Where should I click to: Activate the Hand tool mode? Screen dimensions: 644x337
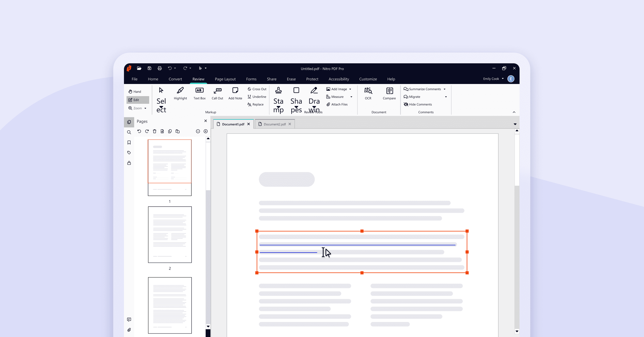[135, 91]
